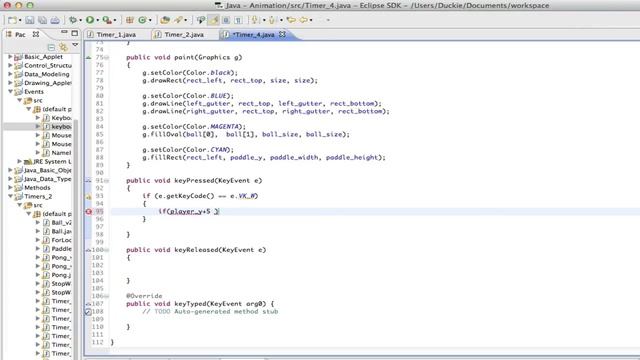The image size is (640, 360).
Task: Expand the Basic_Applet project
Action: tap(10, 57)
